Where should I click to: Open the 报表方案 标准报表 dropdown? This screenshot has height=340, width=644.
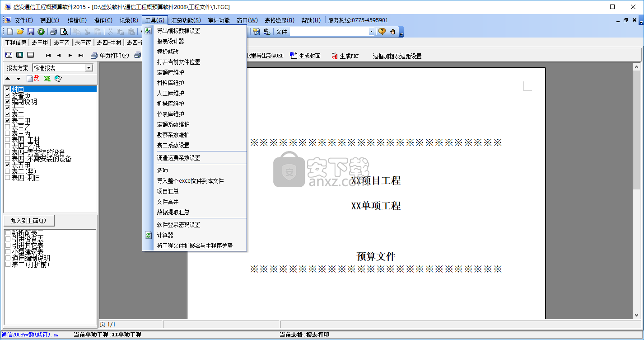click(x=89, y=68)
